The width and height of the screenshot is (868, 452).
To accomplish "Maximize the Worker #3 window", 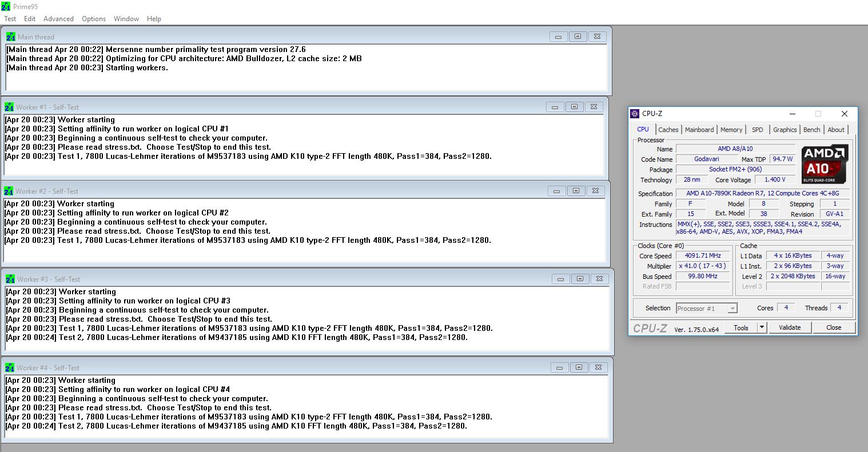I will pyautogui.click(x=580, y=279).
